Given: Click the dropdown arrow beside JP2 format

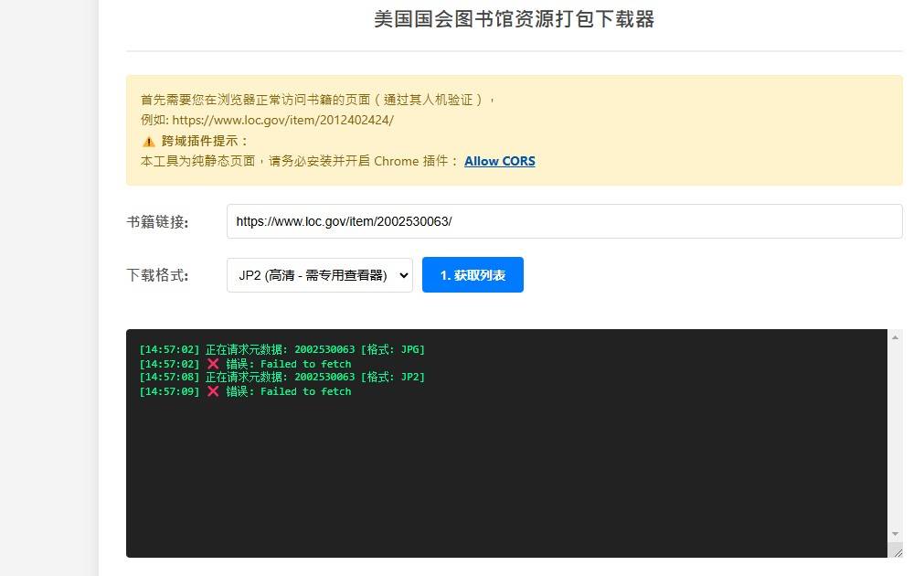Looking at the screenshot, I should coord(403,274).
